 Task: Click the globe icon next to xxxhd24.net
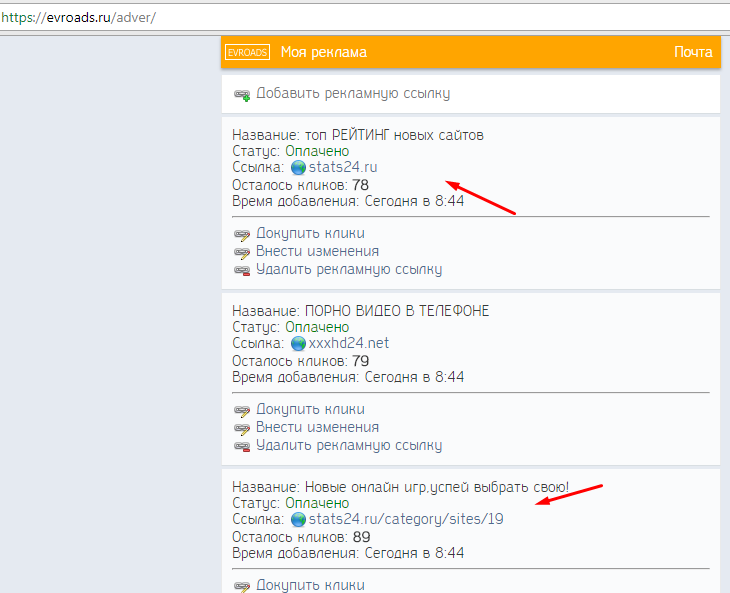298,344
